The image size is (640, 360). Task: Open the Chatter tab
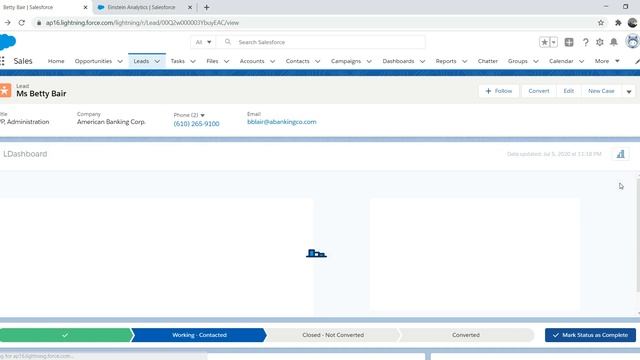point(488,61)
